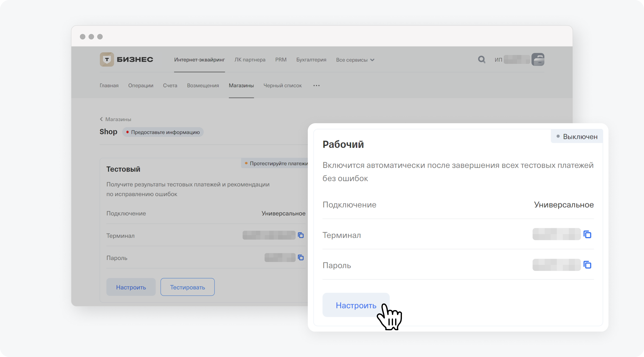Click Настроить in the Тестовый card

pyautogui.click(x=131, y=287)
